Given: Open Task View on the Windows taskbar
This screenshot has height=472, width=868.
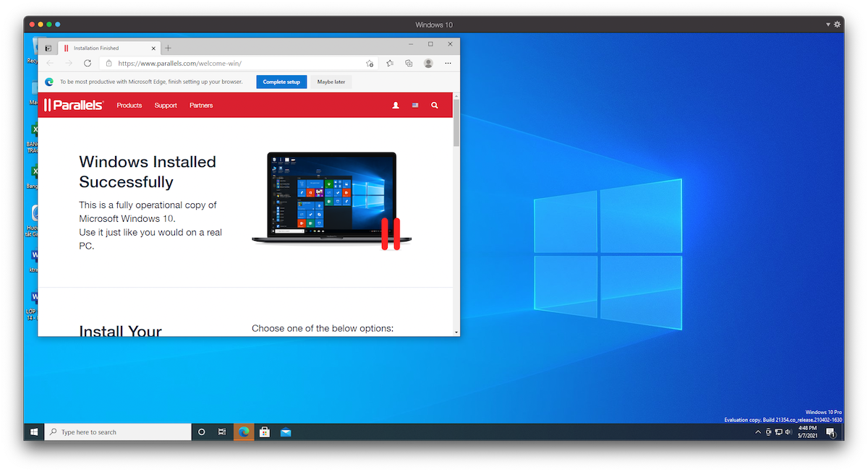Looking at the screenshot, I should 222,432.
